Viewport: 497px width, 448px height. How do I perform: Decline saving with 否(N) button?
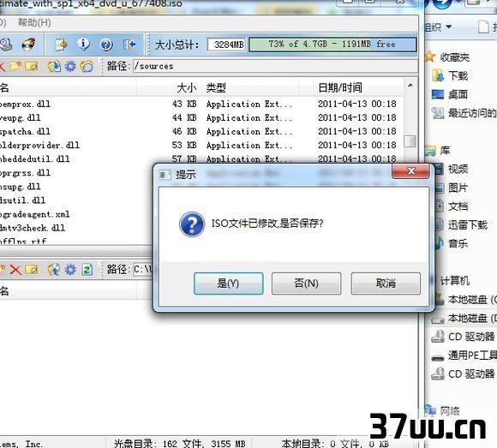pos(306,284)
